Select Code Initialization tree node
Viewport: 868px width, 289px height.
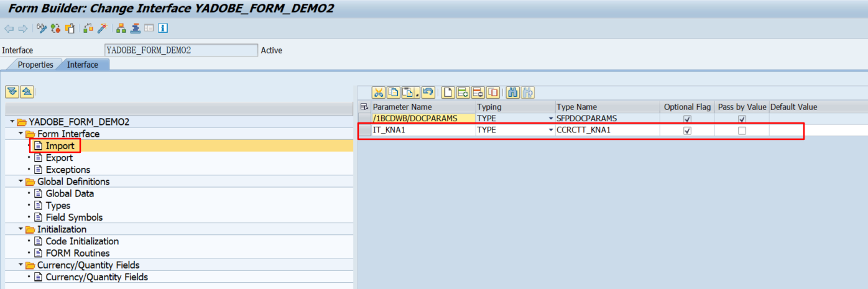tap(82, 242)
